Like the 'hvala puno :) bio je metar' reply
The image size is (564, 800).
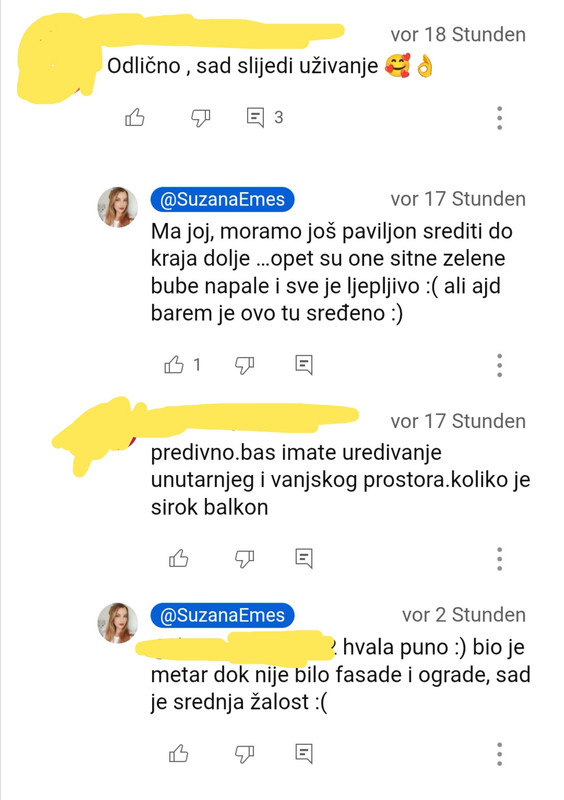pos(178,753)
